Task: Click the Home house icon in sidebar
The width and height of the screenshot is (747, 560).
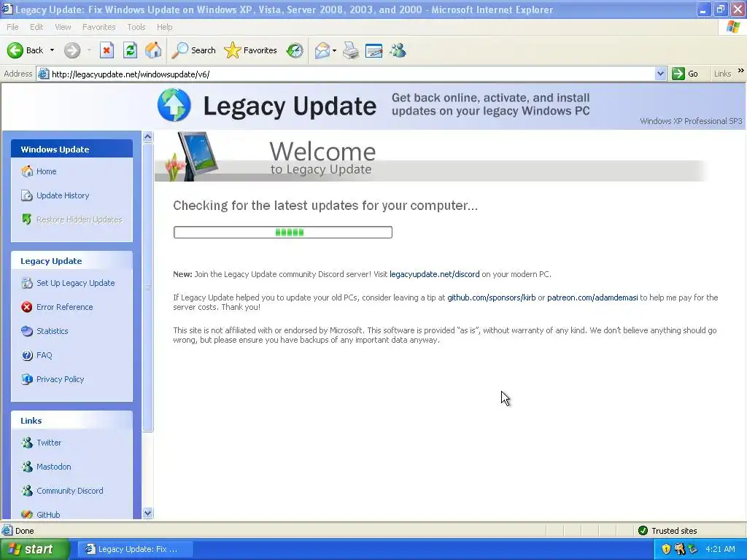Action: coord(27,171)
